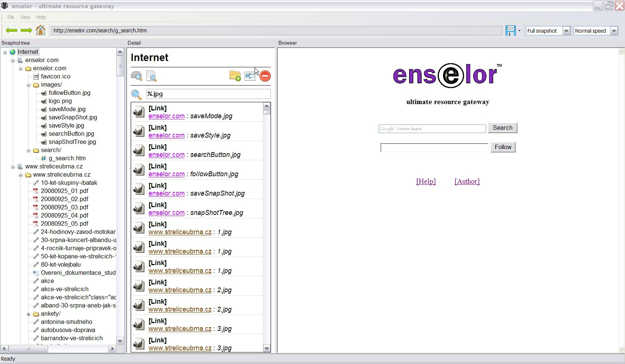Click the rename item icon
The height and width of the screenshot is (364, 625).
coord(250,76)
